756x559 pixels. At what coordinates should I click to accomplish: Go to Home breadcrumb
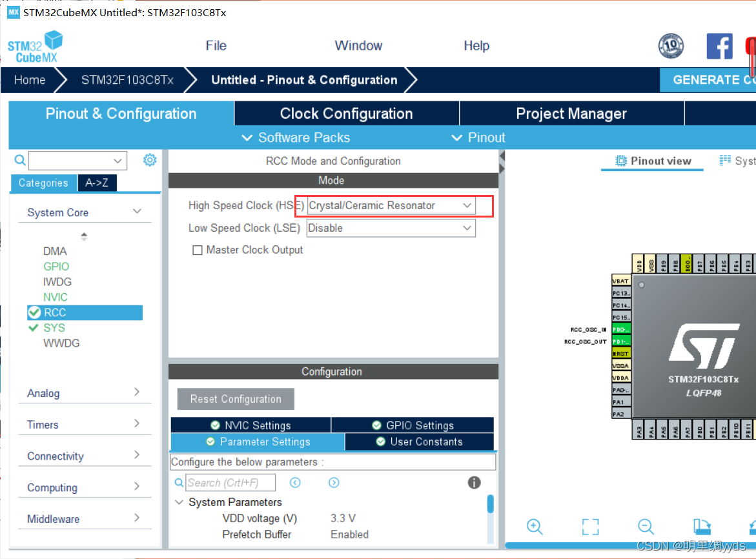pyautogui.click(x=30, y=79)
